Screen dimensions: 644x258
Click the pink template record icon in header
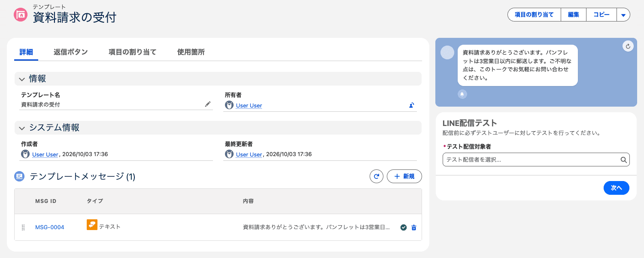pos(21,15)
